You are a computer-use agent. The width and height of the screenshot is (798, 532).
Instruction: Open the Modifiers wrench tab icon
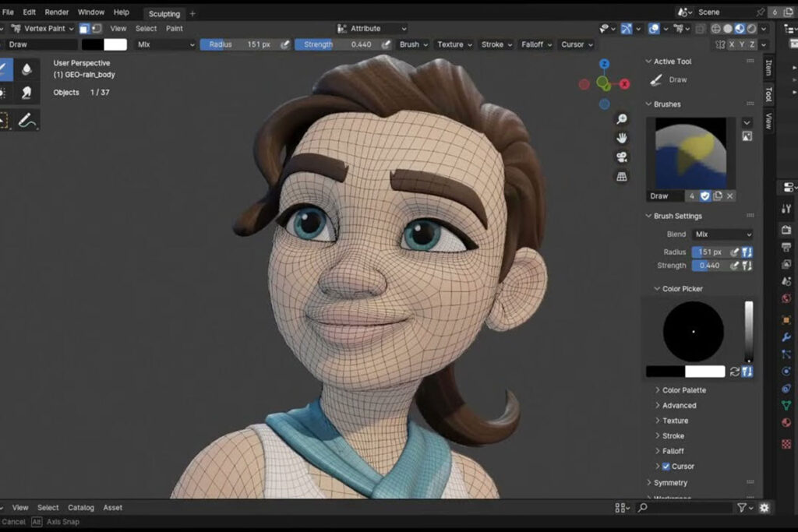pyautogui.click(x=786, y=337)
